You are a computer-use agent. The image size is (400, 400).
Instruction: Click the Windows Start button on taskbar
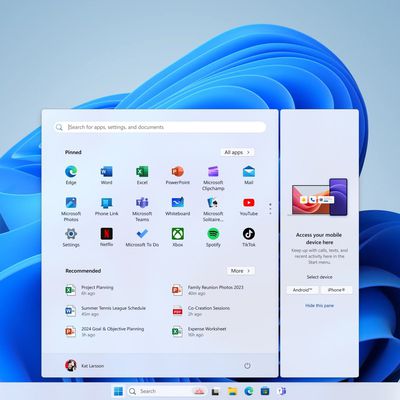point(118,391)
